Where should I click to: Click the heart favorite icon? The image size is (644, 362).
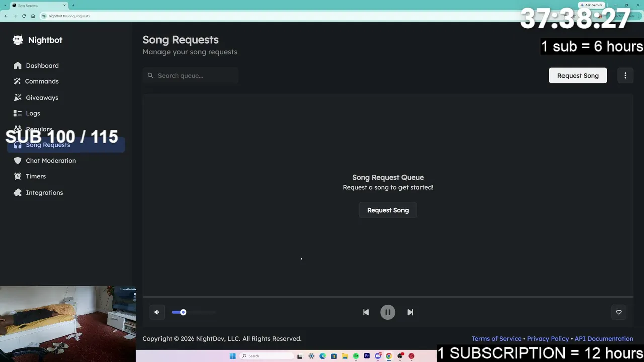[x=619, y=312]
